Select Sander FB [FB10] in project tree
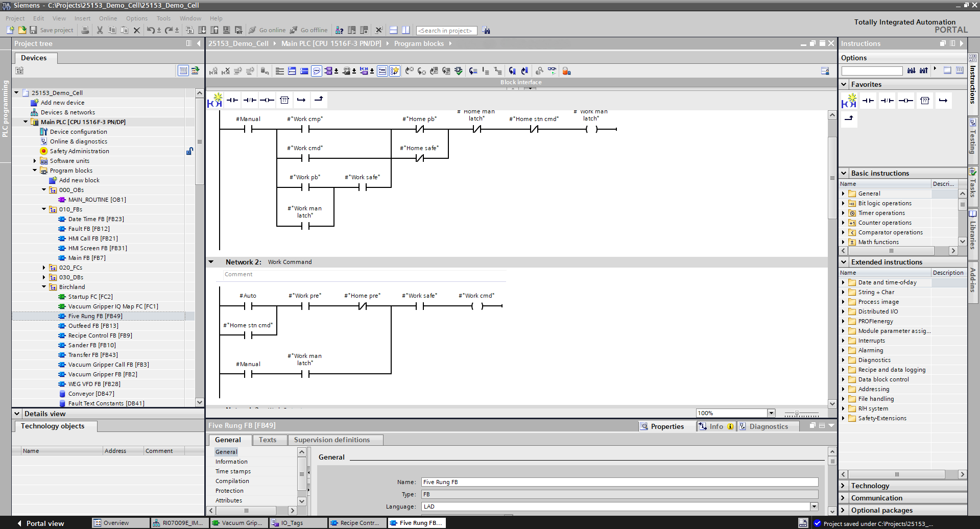This screenshot has height=529, width=980. (92, 345)
